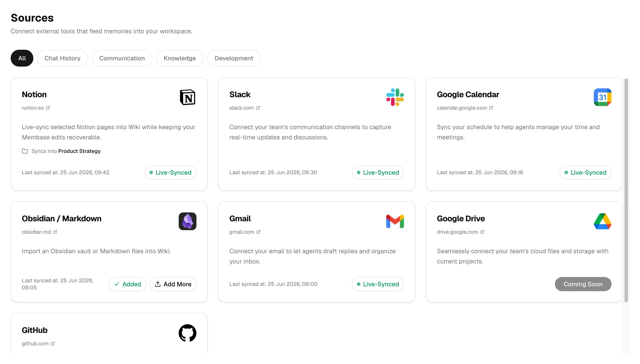The height and width of the screenshot is (364, 640).
Task: Open external link icon beside gmail.com
Action: pyautogui.click(x=258, y=232)
